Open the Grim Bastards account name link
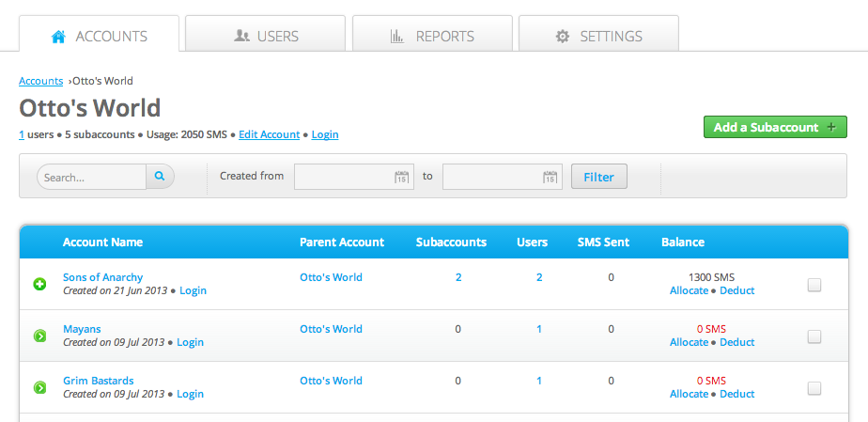 point(98,381)
